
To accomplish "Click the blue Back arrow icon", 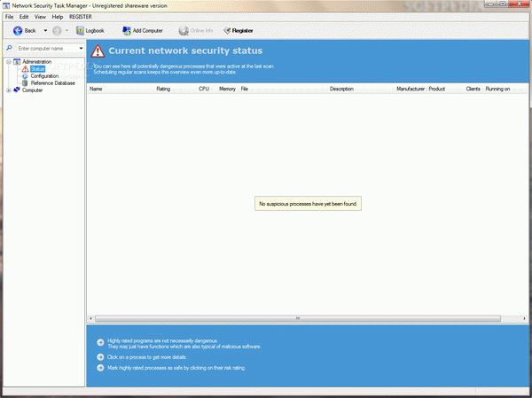I will [18, 30].
